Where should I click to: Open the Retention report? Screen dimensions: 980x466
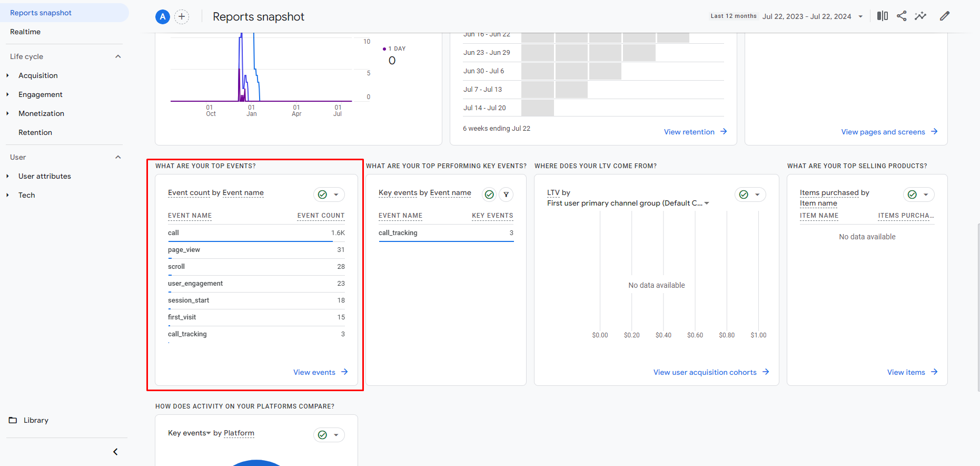click(x=35, y=132)
